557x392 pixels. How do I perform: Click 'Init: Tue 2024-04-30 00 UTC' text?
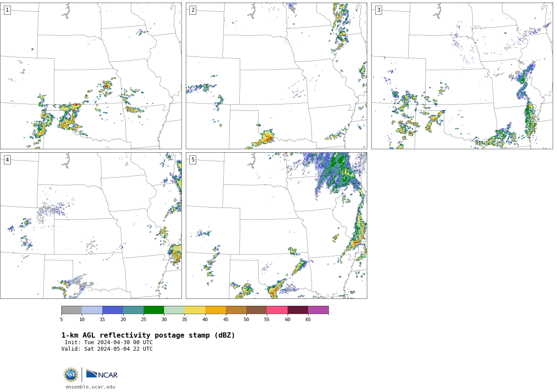(x=109, y=342)
